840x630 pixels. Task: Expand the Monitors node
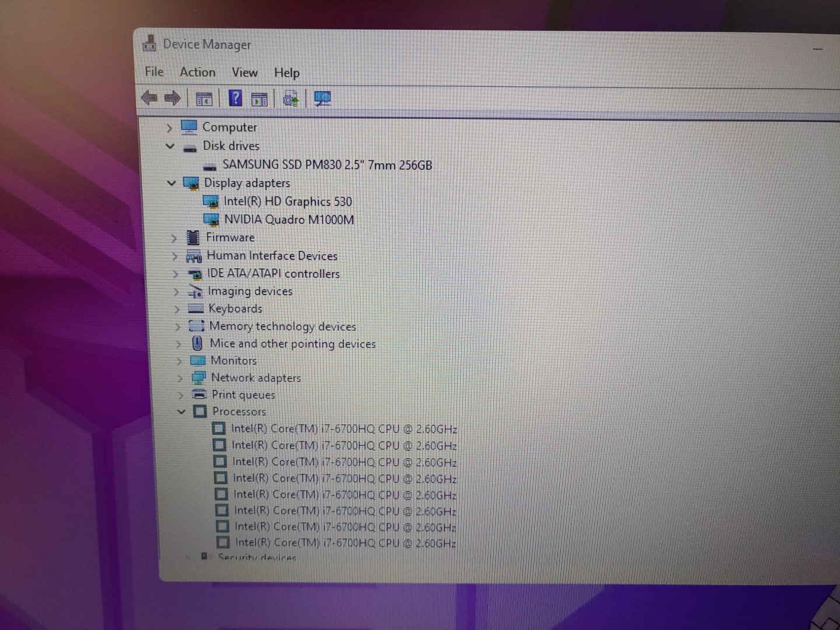tap(178, 361)
